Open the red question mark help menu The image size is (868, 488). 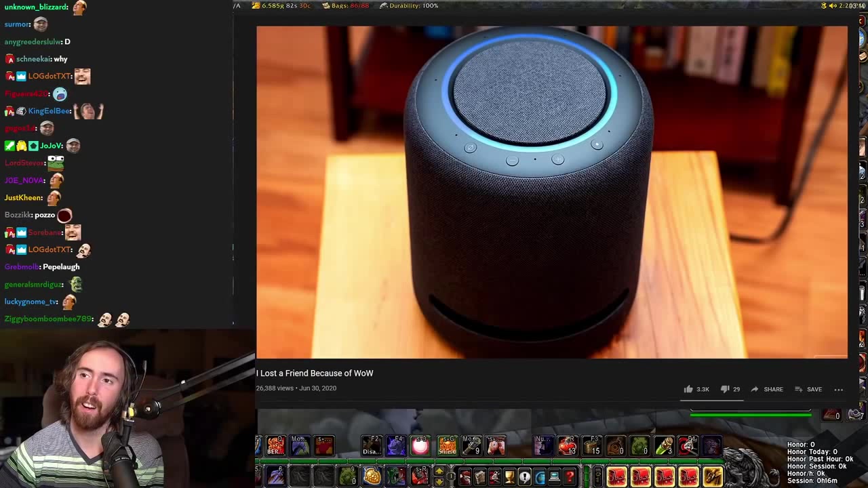tap(570, 477)
